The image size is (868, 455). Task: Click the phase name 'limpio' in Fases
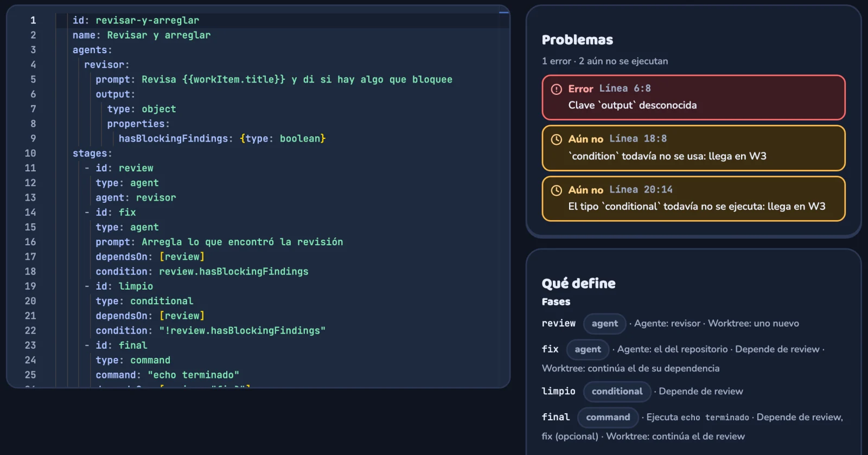(x=559, y=392)
